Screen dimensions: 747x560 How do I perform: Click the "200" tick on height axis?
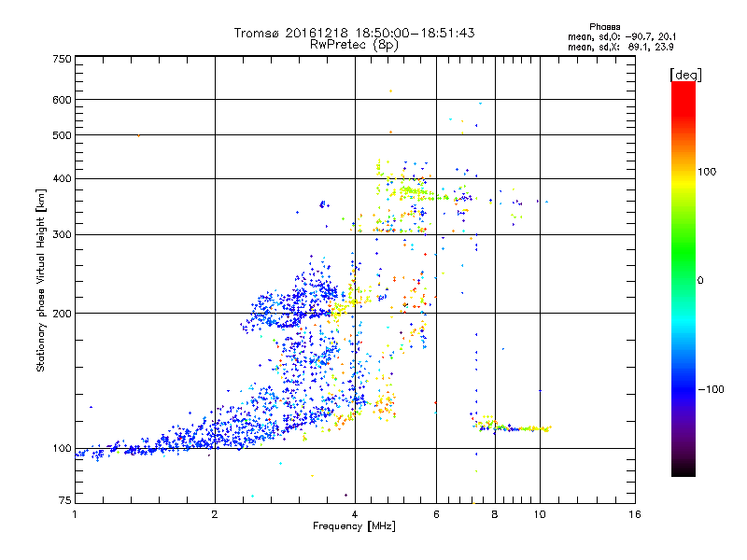pos(63,314)
